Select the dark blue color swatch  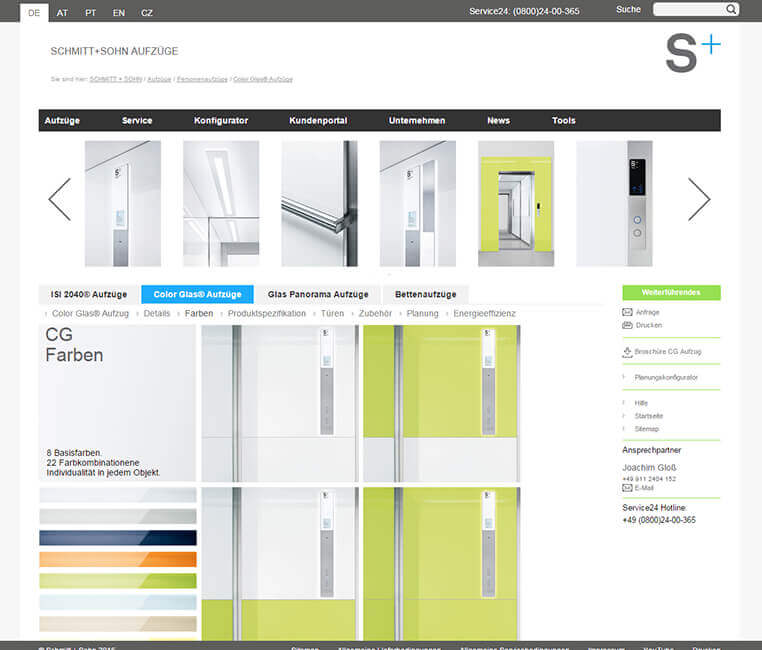click(118, 538)
